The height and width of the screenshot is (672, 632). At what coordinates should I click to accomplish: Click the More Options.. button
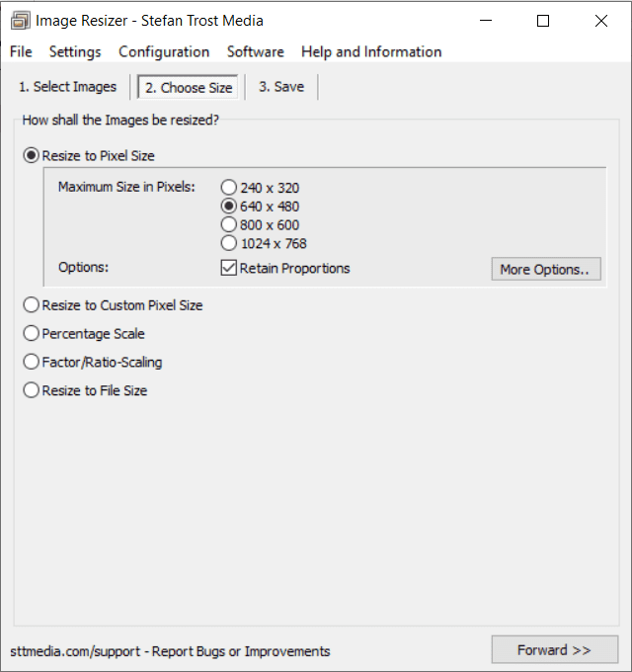tap(546, 269)
